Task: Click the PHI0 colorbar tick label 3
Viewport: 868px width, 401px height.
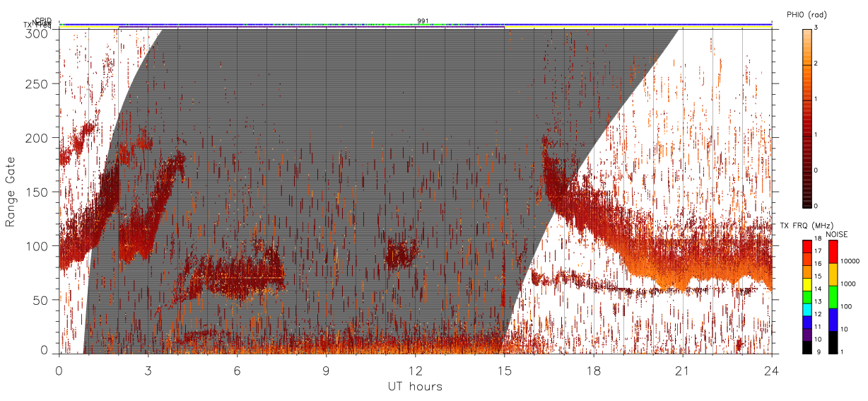Action: coord(817,28)
